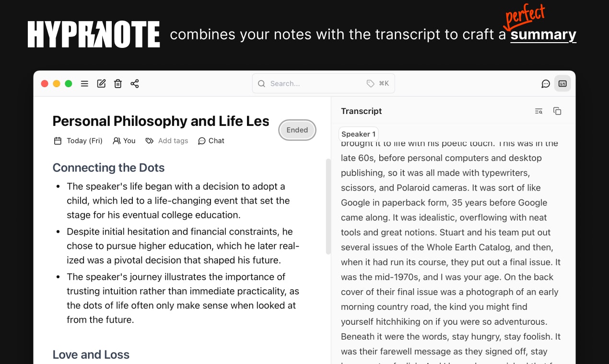Open chat panel icon at top right
This screenshot has width=609, height=364.
(546, 84)
